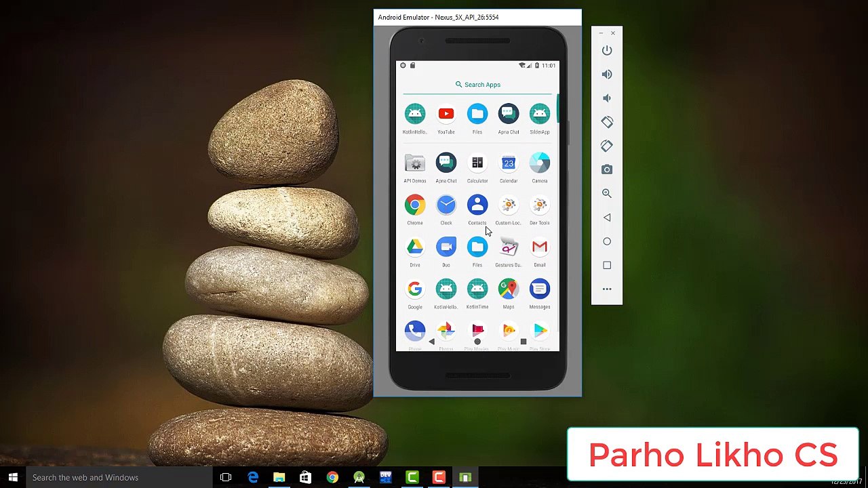Click the app drawer scrollbar

[558, 108]
